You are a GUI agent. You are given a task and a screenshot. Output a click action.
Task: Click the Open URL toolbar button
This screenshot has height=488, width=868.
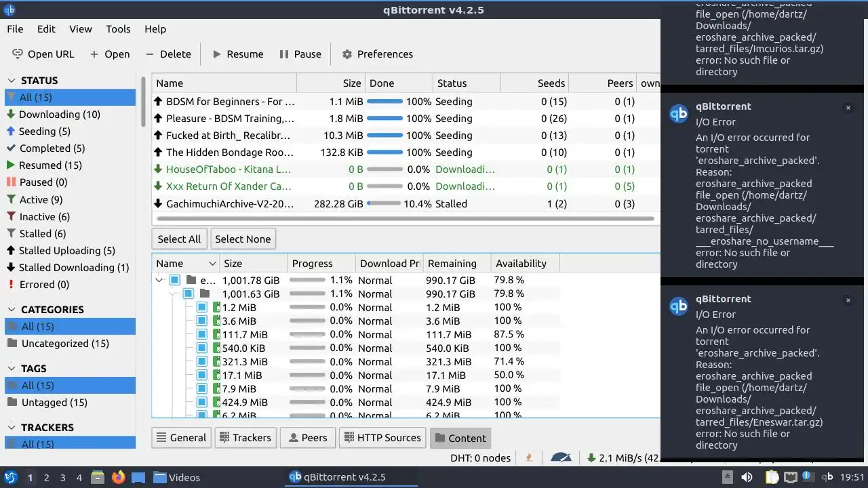click(x=43, y=54)
